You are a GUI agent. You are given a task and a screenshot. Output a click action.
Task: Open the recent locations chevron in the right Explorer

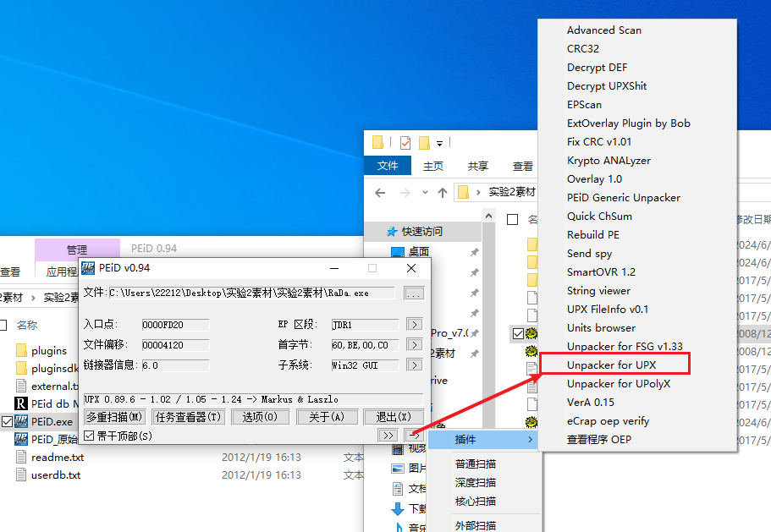click(425, 193)
